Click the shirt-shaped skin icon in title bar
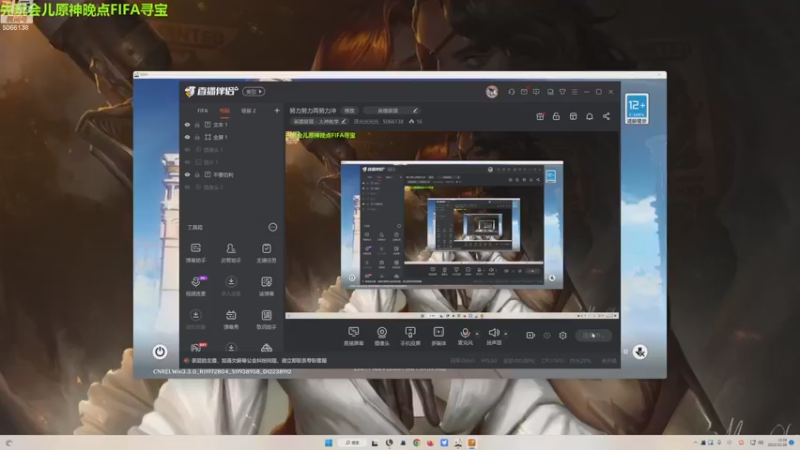This screenshot has height=450, width=800. pyautogui.click(x=562, y=92)
